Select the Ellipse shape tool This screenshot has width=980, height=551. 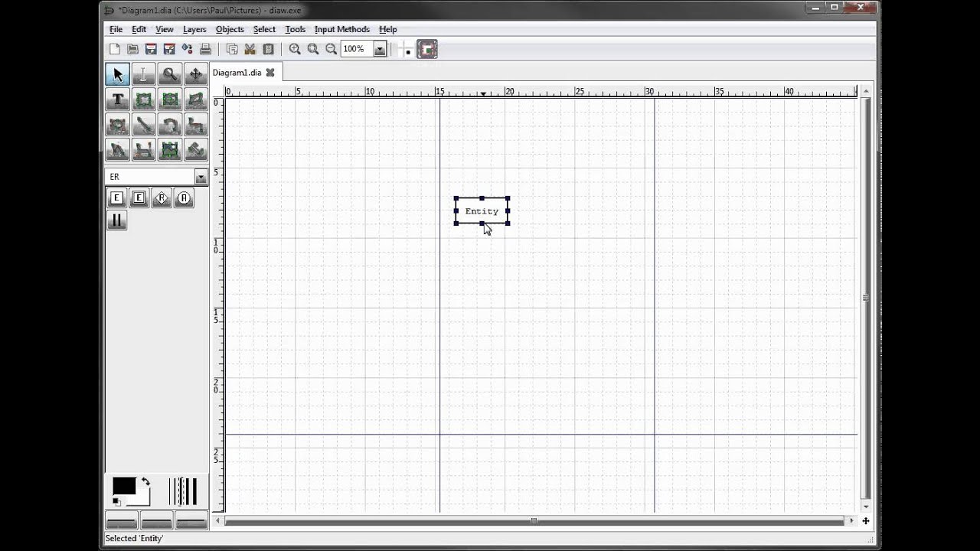click(170, 99)
